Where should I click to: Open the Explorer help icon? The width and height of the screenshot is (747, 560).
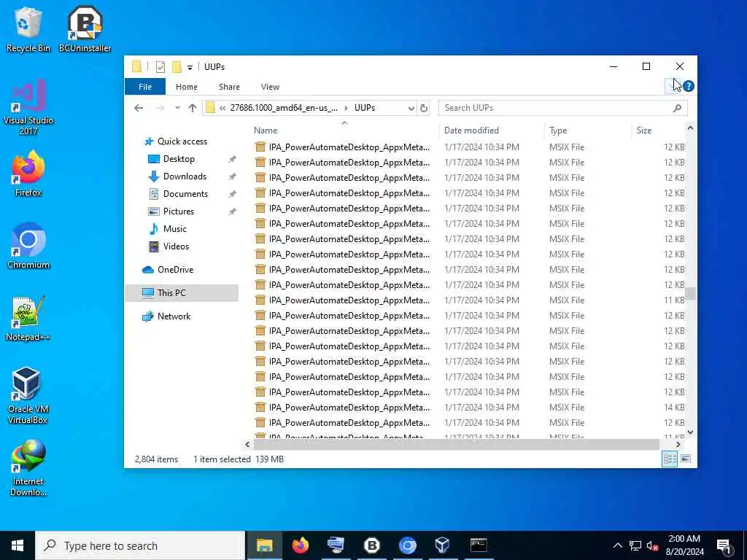click(688, 86)
